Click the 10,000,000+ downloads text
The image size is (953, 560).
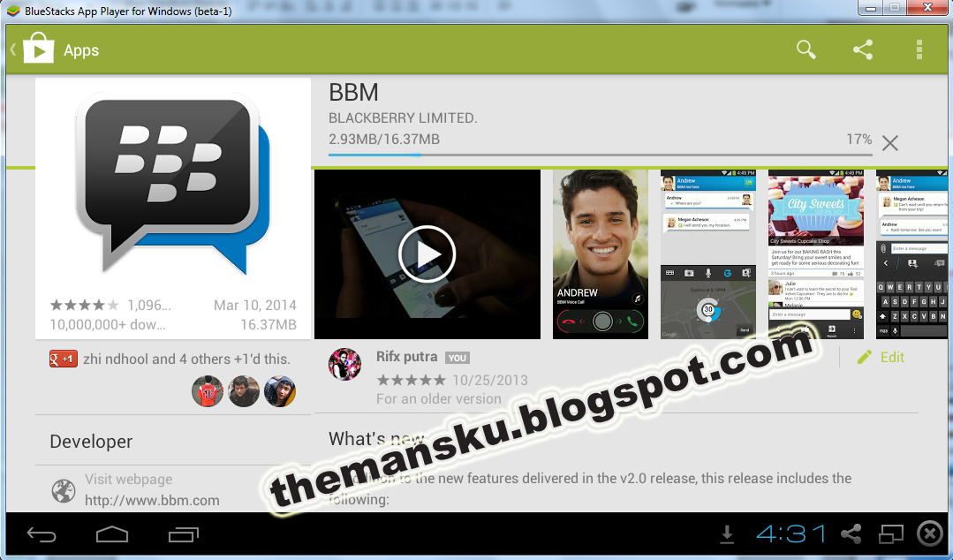pos(108,325)
